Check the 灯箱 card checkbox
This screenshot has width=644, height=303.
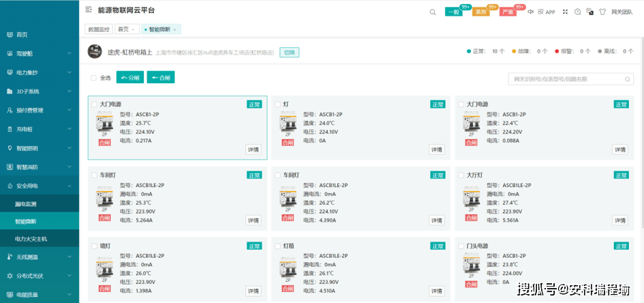point(277,246)
